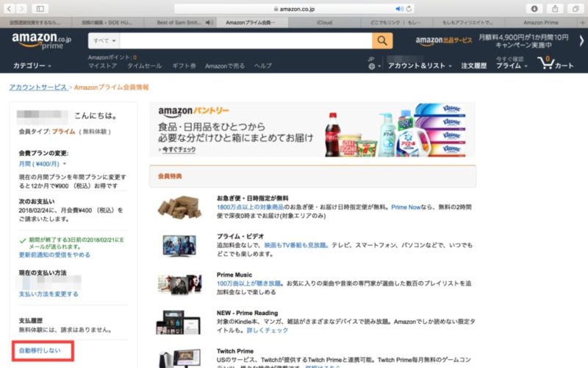
Task: Click 1800万点以上の対象商品 link
Action: point(250,207)
